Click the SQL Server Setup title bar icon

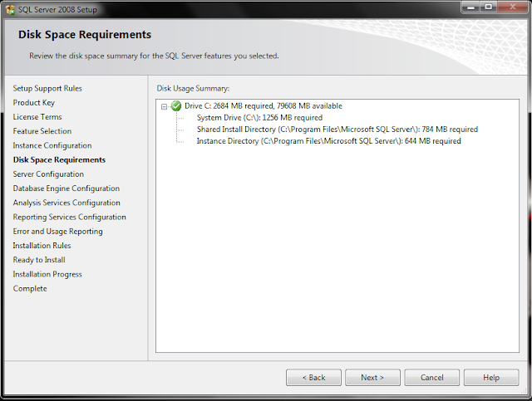tap(10, 9)
